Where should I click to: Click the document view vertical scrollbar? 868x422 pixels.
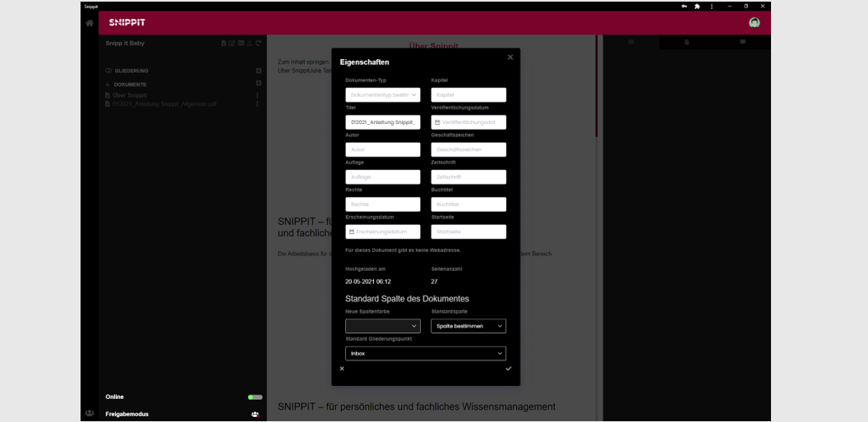click(x=596, y=85)
